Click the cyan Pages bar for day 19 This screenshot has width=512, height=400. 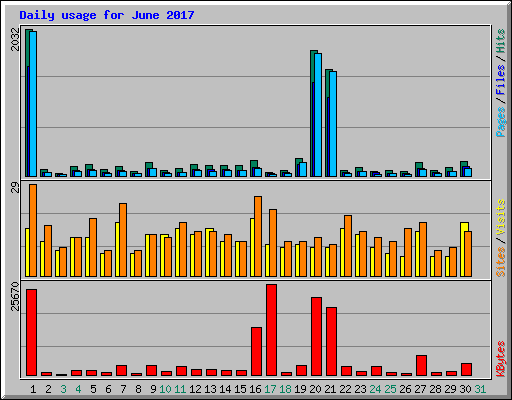click(303, 170)
